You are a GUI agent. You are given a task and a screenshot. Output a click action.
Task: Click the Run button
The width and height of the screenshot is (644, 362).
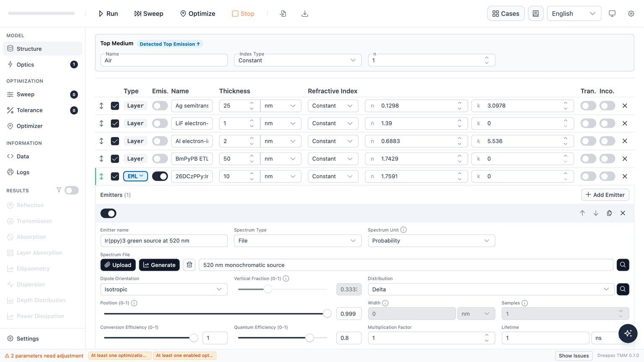[108, 13]
